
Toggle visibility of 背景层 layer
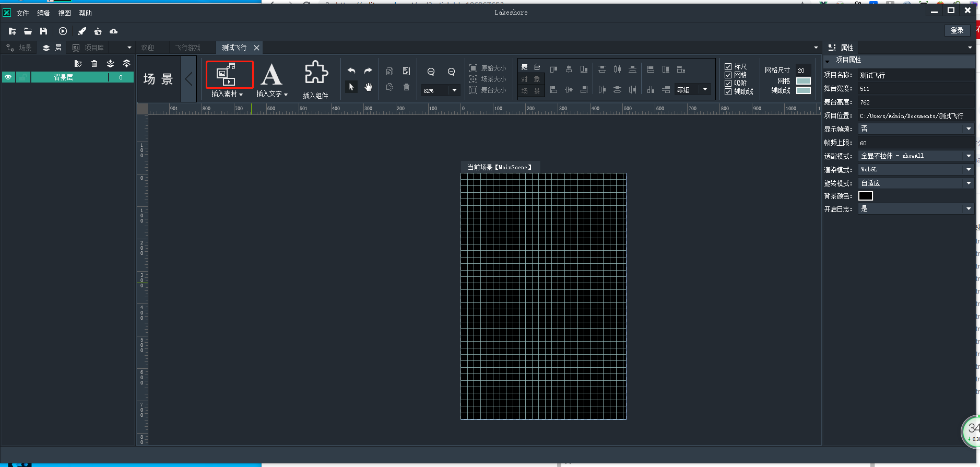tap(8, 77)
